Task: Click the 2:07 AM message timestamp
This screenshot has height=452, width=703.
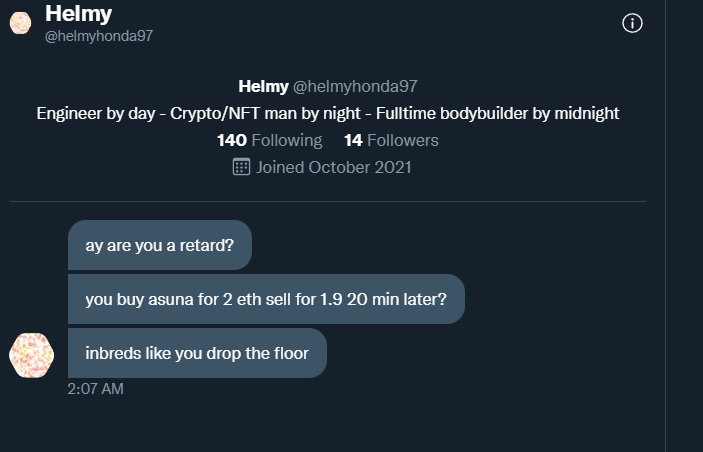Action: (x=96, y=388)
